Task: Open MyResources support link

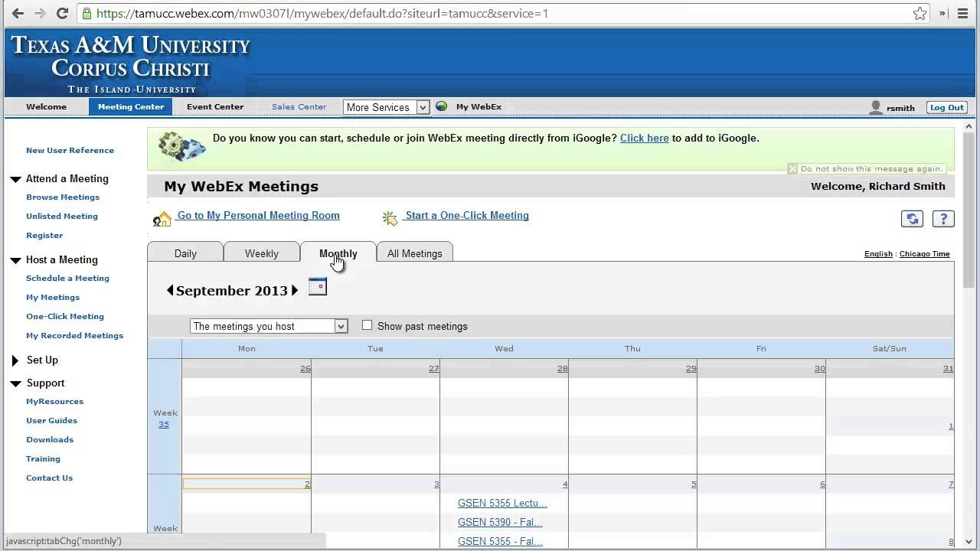Action: coord(54,402)
